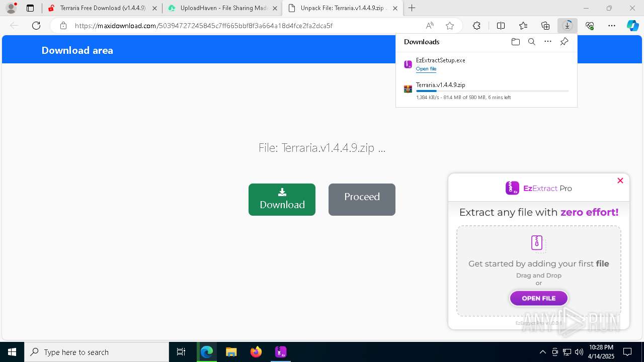The height and width of the screenshot is (362, 644).
Task: Toggle Split screen icon
Action: tap(501, 26)
